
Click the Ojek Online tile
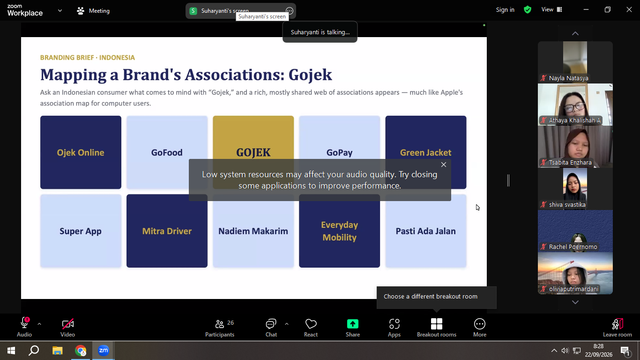pos(80,152)
